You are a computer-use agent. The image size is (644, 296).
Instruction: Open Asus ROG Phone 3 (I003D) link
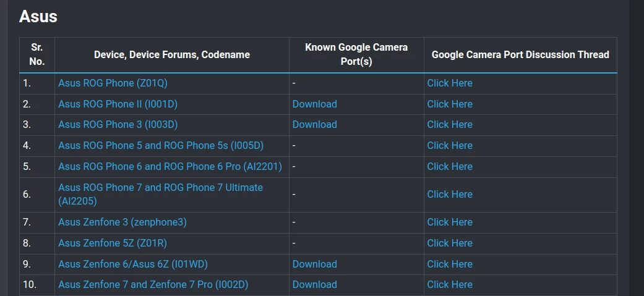118,124
